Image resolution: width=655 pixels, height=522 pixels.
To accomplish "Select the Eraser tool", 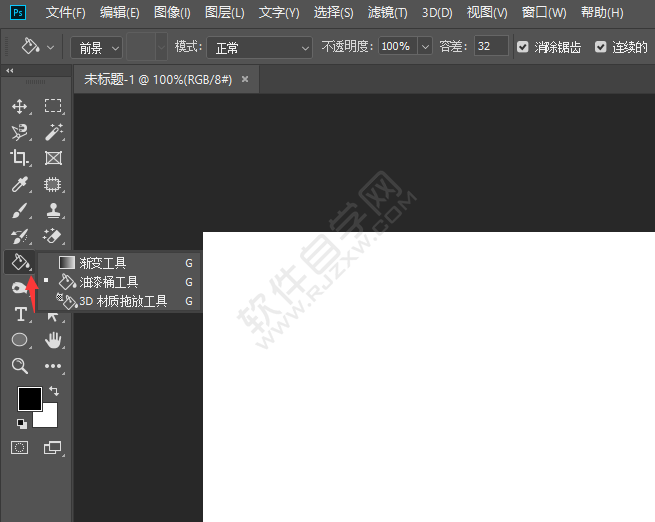I will [x=53, y=236].
